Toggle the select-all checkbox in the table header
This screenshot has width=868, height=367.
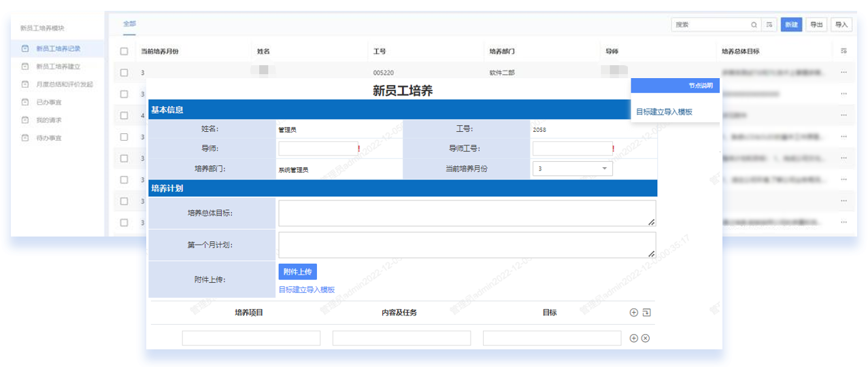124,51
